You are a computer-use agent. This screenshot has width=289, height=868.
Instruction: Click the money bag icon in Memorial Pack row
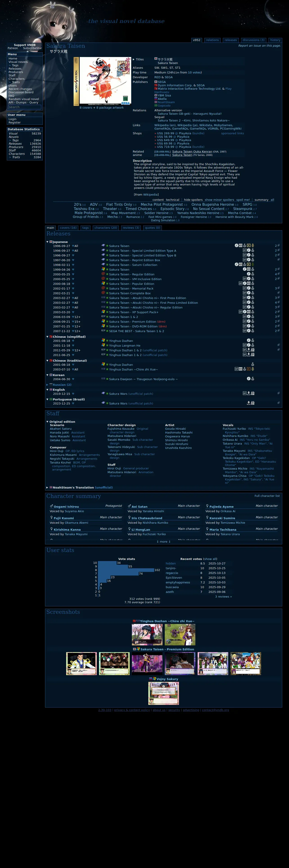(253, 288)
